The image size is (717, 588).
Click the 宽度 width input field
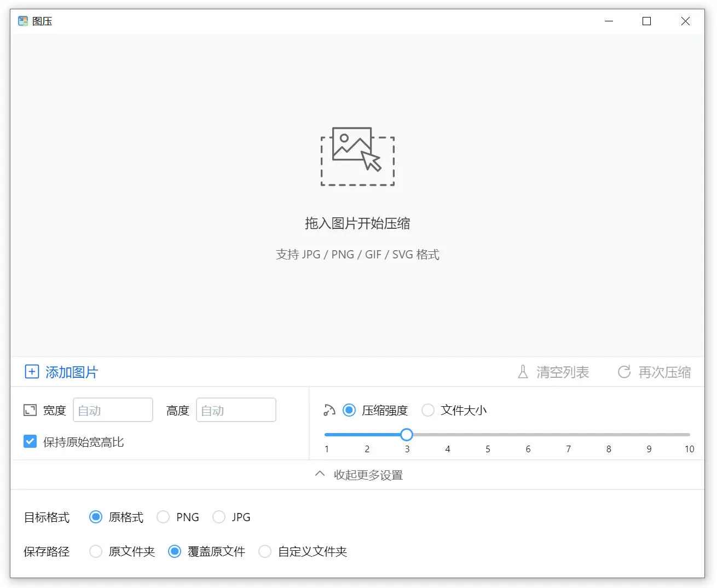tap(113, 410)
